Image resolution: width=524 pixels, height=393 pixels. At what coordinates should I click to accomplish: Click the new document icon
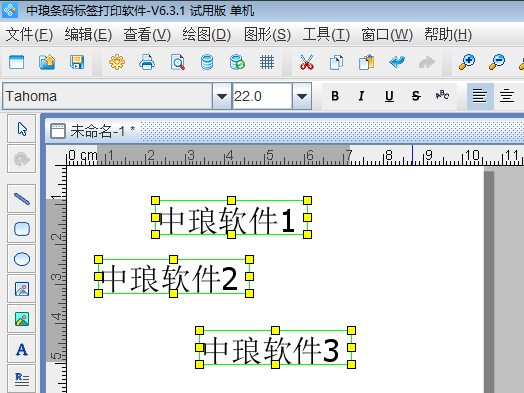point(16,62)
